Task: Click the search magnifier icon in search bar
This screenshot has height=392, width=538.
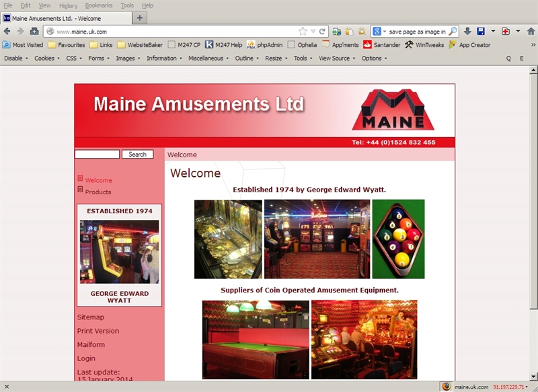Action: click(453, 32)
